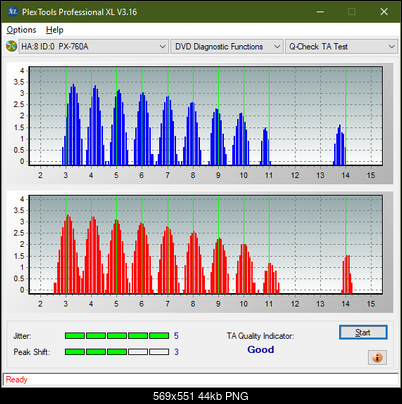Expand the DVD Diagnostic Functions dropdown
This screenshot has width=402, height=404.
pos(227,47)
